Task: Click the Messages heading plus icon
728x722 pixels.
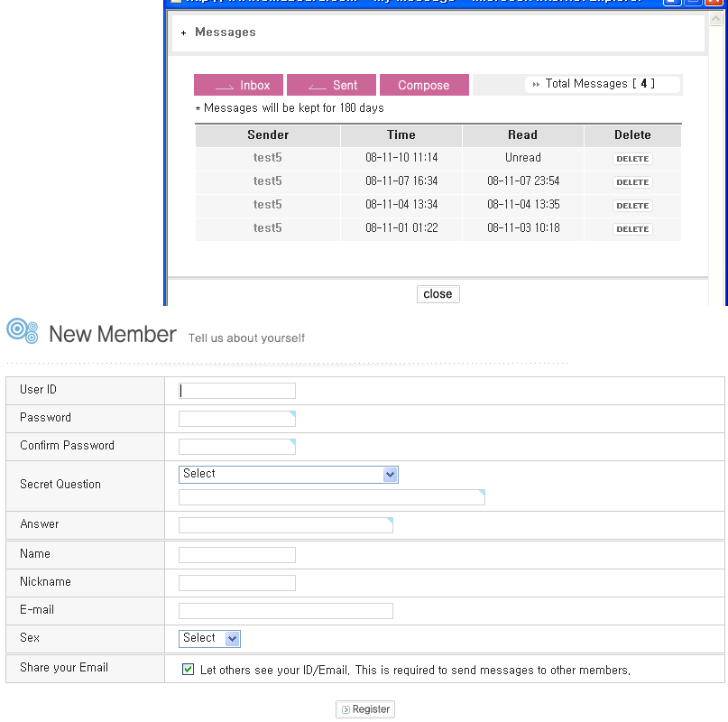Action: click(x=184, y=33)
